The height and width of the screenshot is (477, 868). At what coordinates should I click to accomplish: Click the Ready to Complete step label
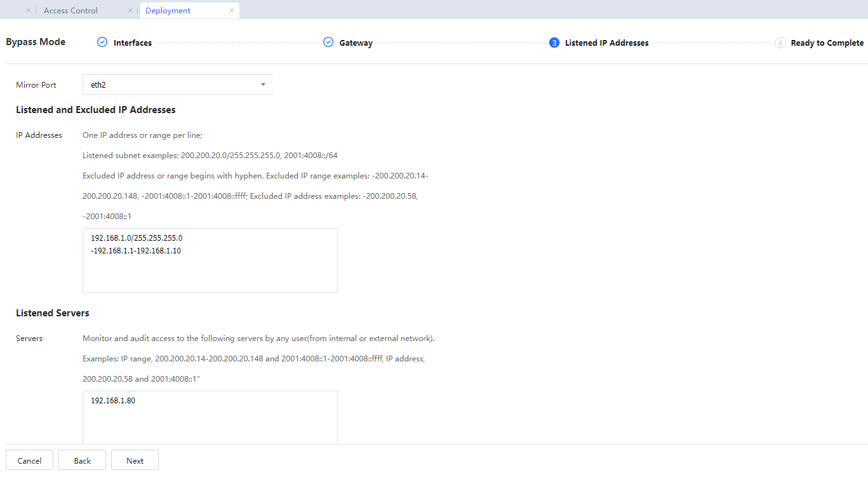827,43
